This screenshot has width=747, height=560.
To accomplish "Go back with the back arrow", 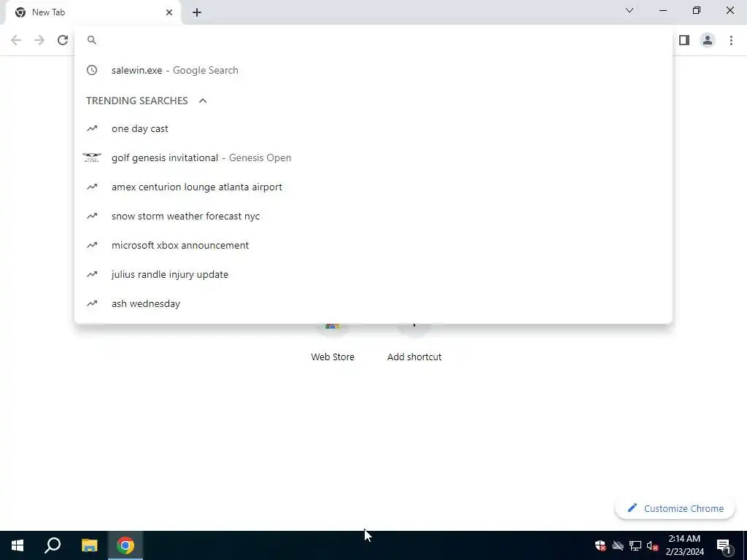I will tap(16, 40).
